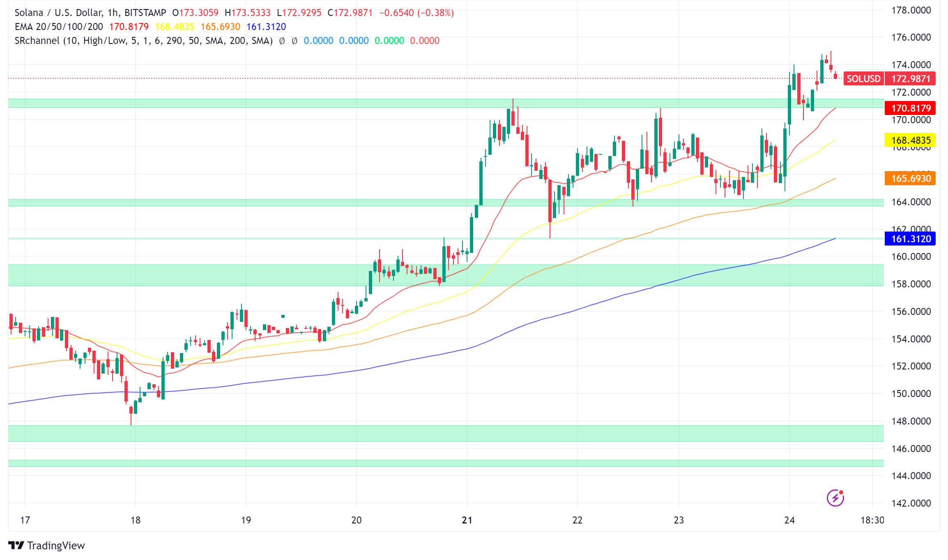Click the 160.0000 price axis label

[911, 257]
